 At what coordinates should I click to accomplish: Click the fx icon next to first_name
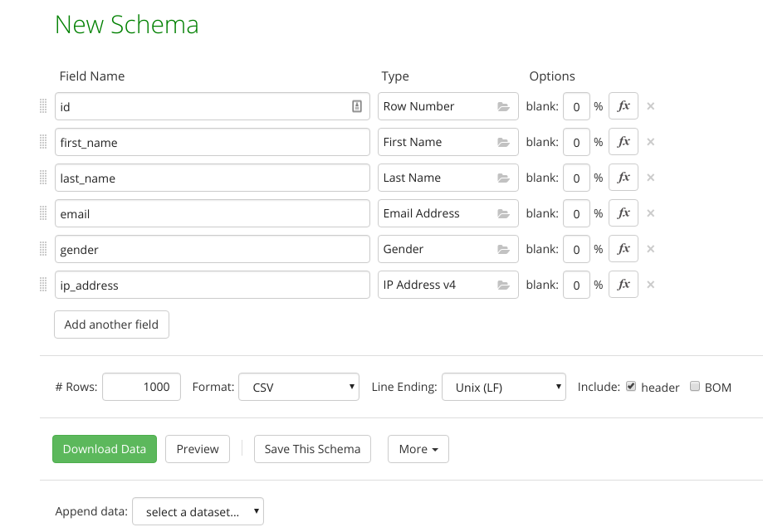click(624, 142)
